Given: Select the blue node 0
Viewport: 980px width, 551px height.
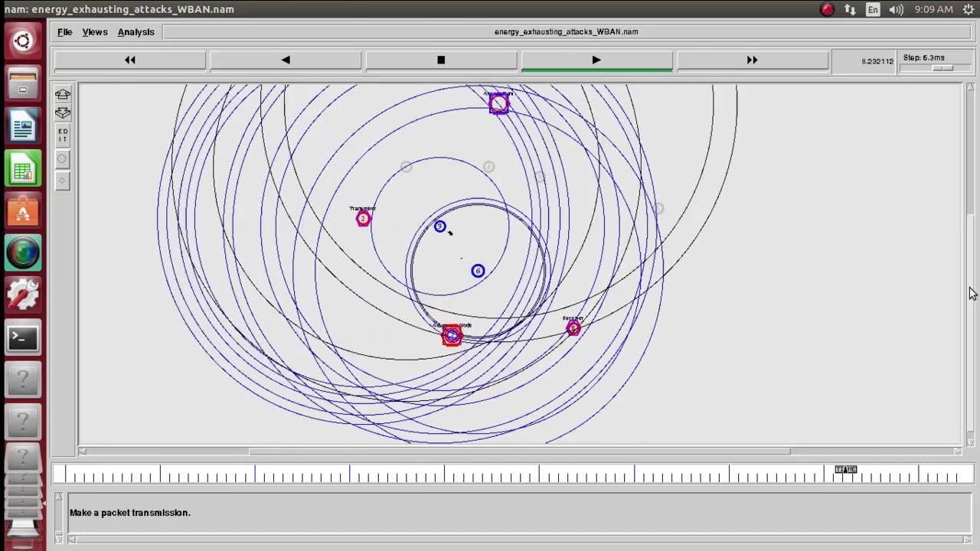Looking at the screenshot, I should point(439,226).
